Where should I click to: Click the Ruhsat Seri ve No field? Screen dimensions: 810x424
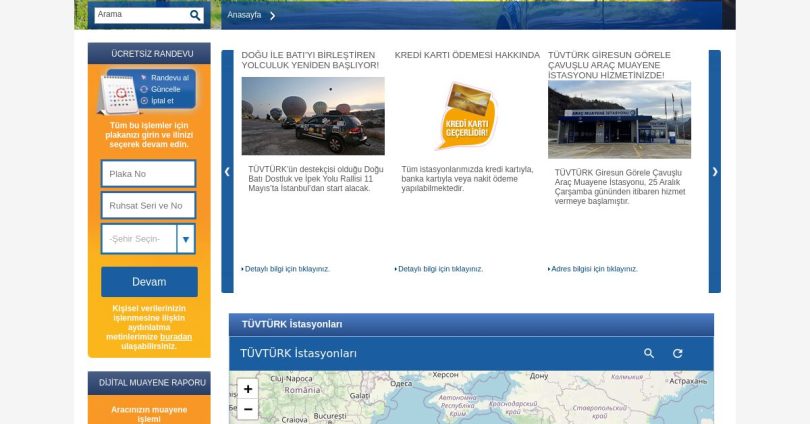(x=149, y=206)
